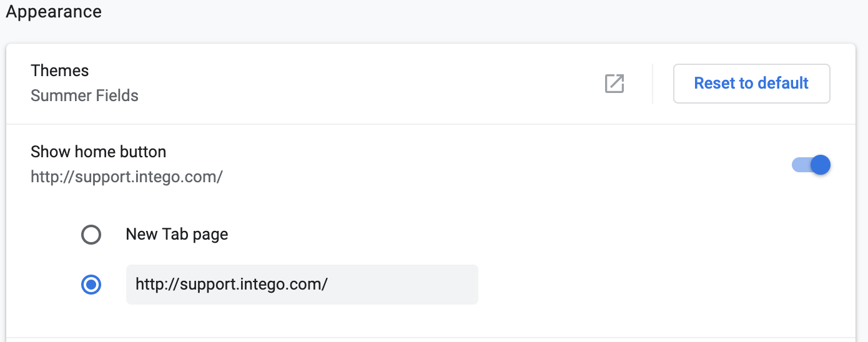The width and height of the screenshot is (868, 342).
Task: Click the URL subtitle under Show home button
Action: (127, 177)
